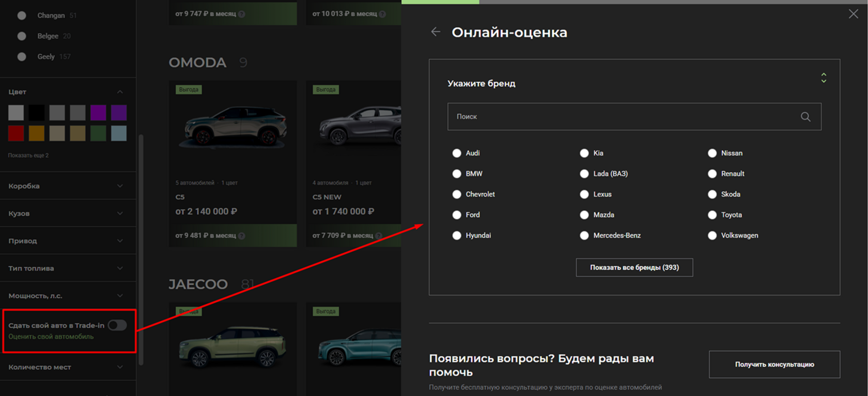Pick the light gray first color swatch
The image size is (868, 396).
(16, 113)
